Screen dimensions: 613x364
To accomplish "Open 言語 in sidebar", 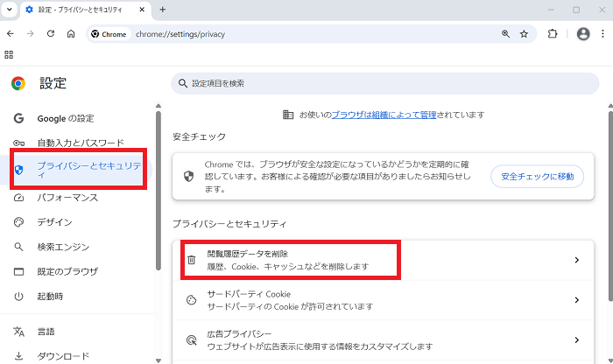I will click(46, 332).
